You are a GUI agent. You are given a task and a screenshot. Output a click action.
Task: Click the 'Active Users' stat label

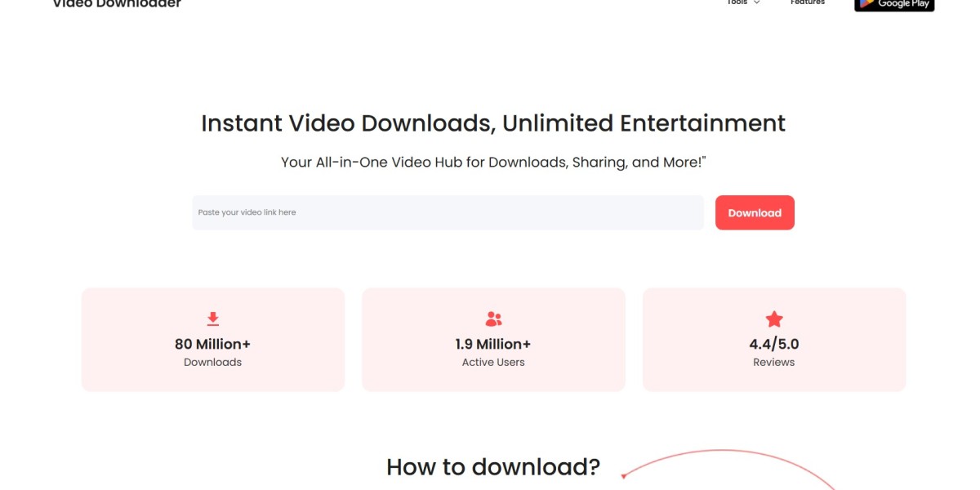coord(493,362)
